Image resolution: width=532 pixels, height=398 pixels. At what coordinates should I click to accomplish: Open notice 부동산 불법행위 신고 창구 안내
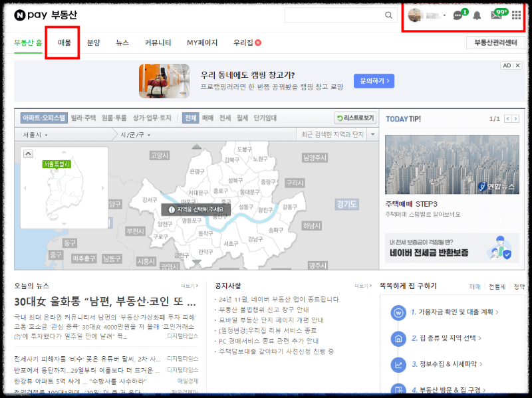click(x=263, y=310)
